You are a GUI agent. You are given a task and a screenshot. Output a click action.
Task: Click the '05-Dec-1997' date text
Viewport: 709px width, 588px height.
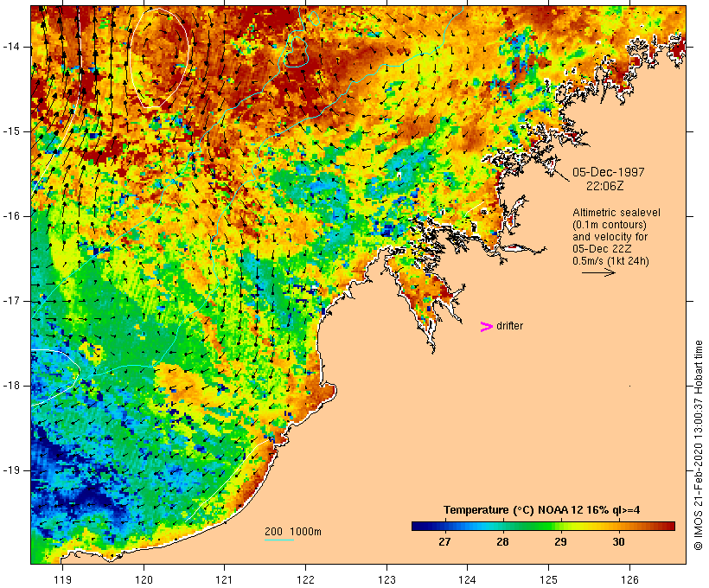[608, 172]
